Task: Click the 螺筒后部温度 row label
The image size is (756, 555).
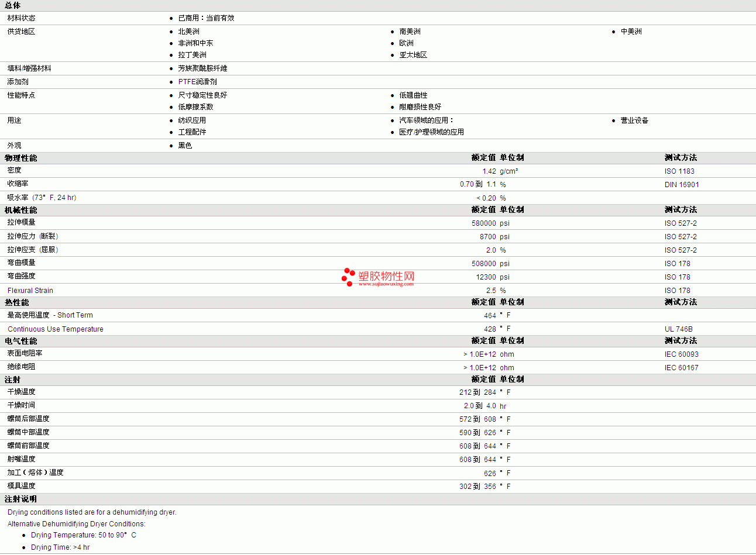Action: coord(28,419)
